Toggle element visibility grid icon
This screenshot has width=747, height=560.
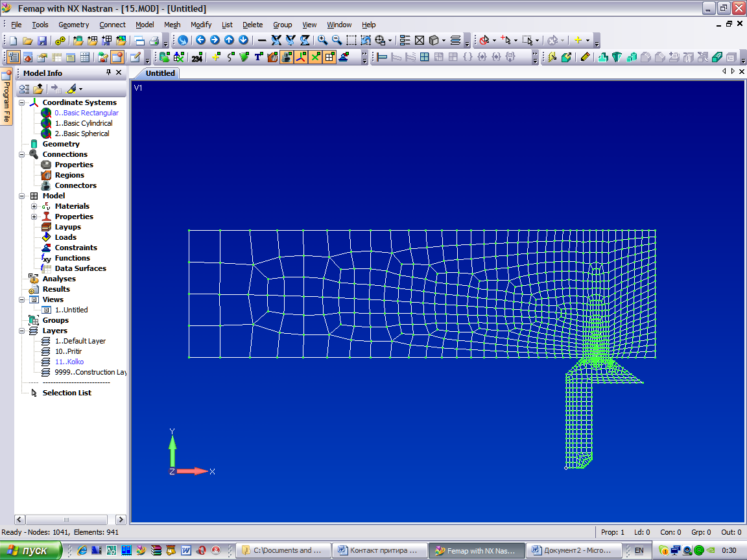point(329,58)
